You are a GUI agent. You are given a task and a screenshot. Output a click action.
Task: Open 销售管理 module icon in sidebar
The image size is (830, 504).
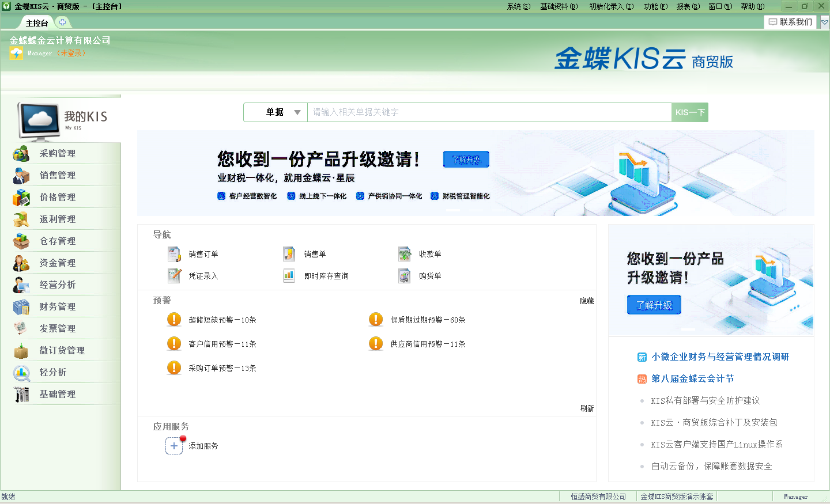tap(21, 175)
